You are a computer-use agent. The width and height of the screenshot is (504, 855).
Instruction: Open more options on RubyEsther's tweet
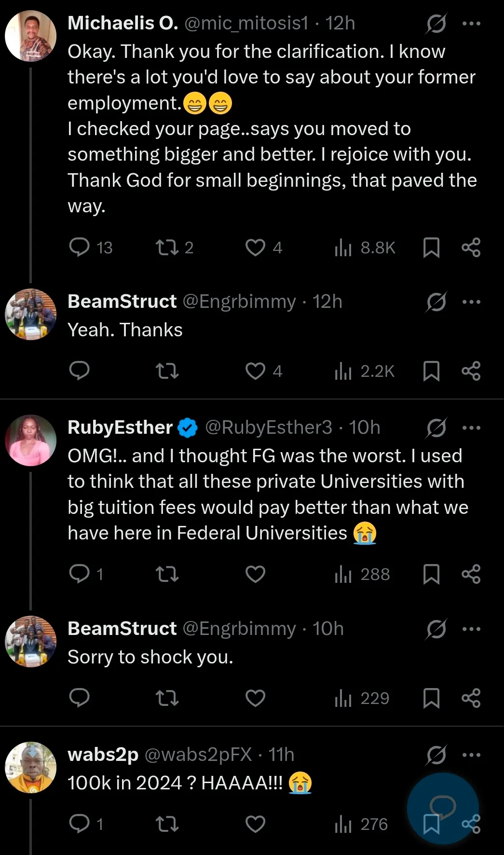[x=471, y=428]
